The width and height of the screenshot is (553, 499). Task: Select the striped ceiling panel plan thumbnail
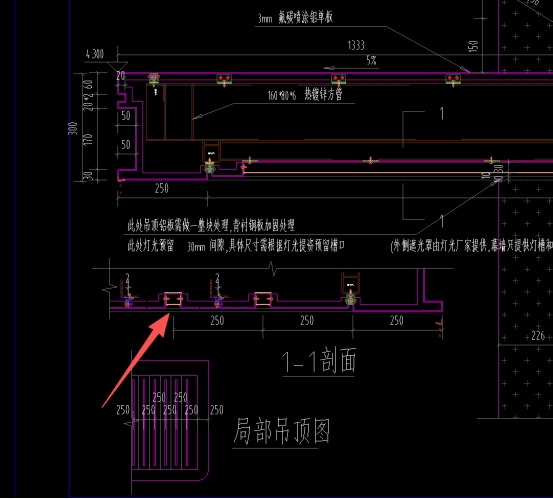click(x=170, y=420)
